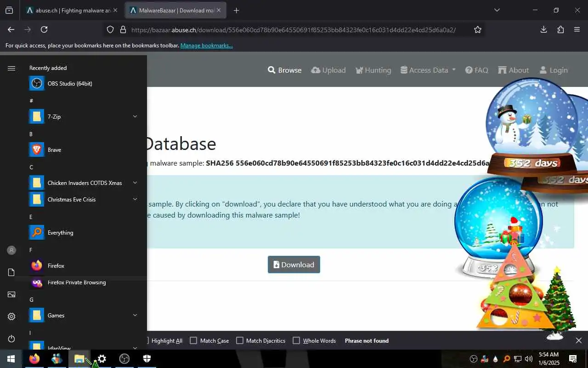Open OBS Studio (64bit) from Start menu
The image size is (588, 368).
click(x=83, y=84)
